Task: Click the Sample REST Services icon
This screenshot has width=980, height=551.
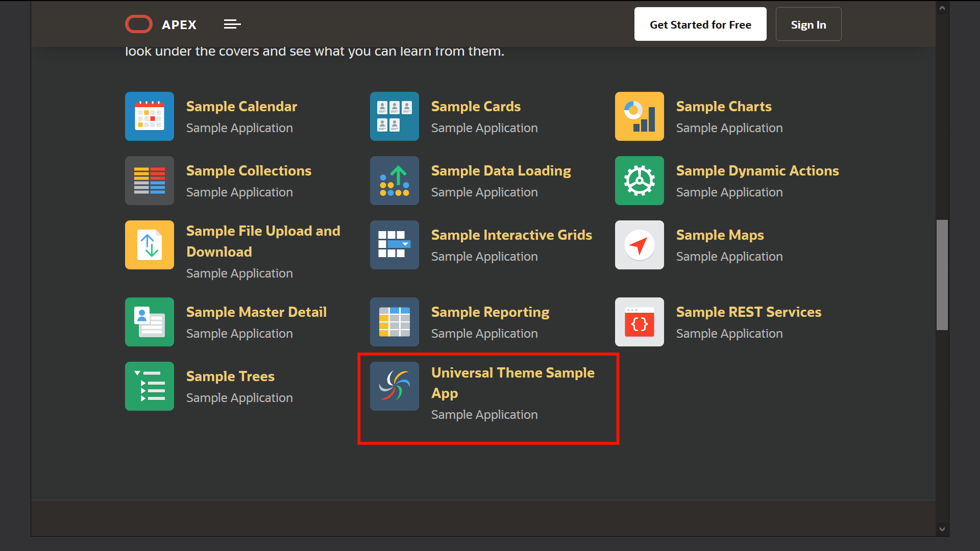Action: (639, 322)
